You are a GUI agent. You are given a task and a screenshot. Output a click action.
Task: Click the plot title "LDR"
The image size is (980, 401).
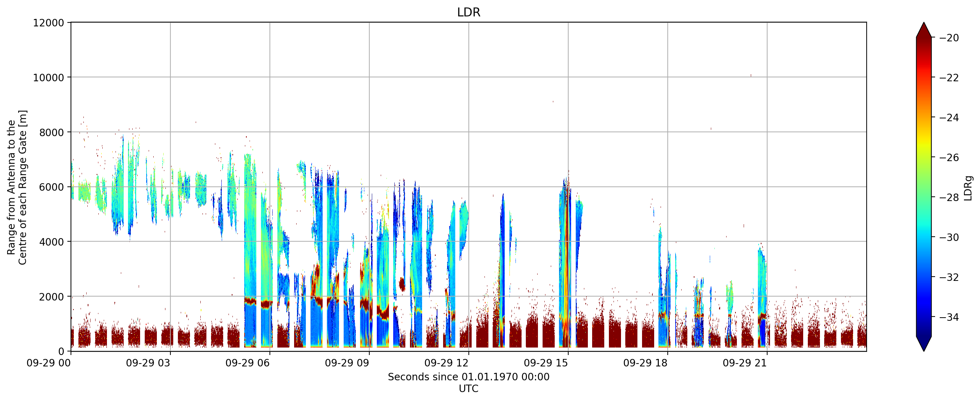(x=468, y=12)
